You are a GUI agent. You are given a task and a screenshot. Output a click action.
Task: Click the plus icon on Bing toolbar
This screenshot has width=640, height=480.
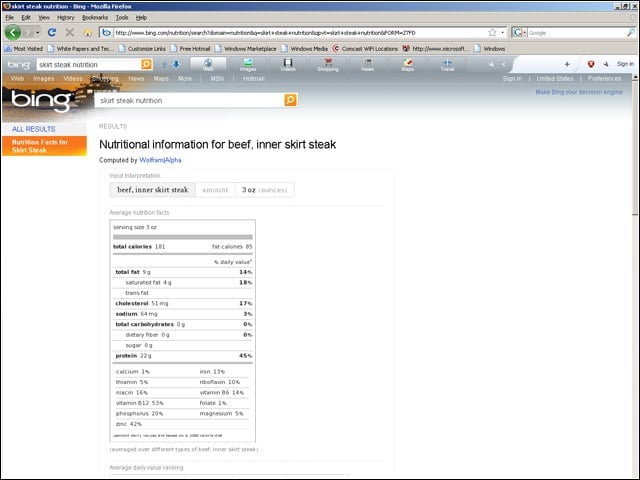coord(567,64)
